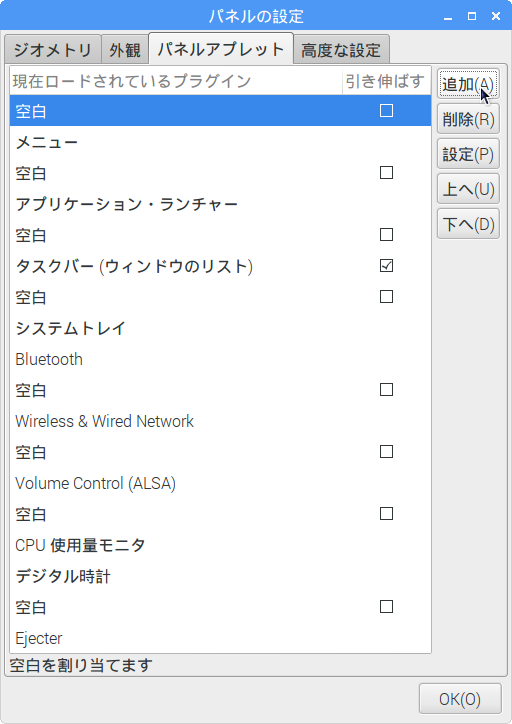Open plugin settings with 設定(P)
Image resolution: width=512 pixels, height=724 pixels.
point(468,154)
